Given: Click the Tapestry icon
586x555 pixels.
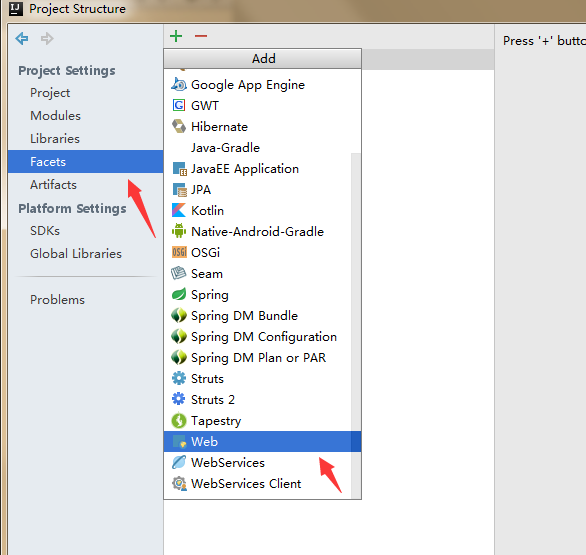Looking at the screenshot, I should pos(179,420).
